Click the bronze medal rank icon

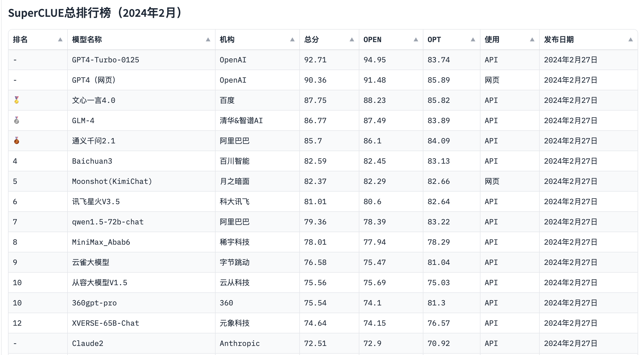point(17,140)
